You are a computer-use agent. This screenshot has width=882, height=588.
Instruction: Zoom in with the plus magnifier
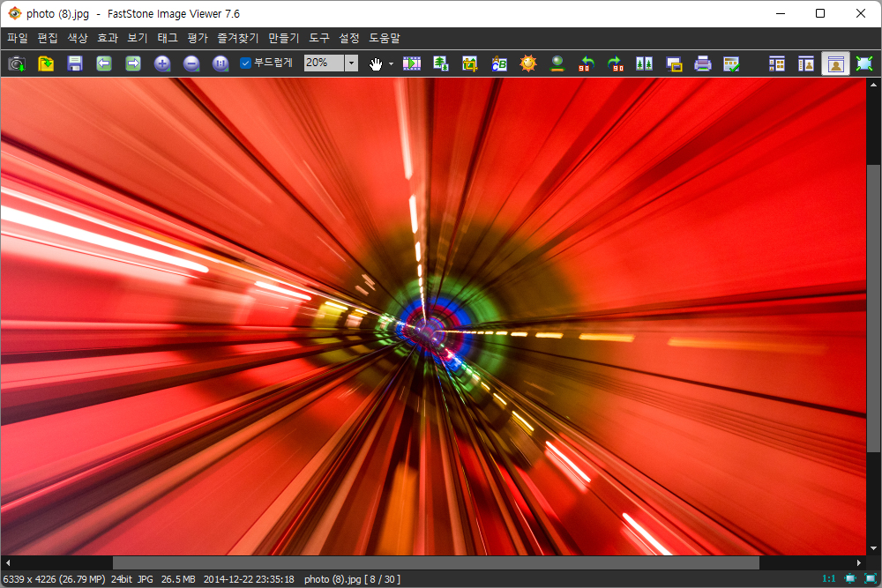pyautogui.click(x=162, y=63)
